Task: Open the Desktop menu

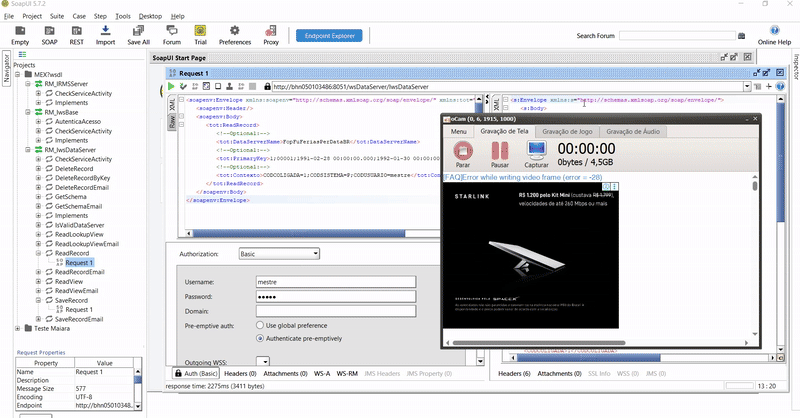Action: click(150, 16)
